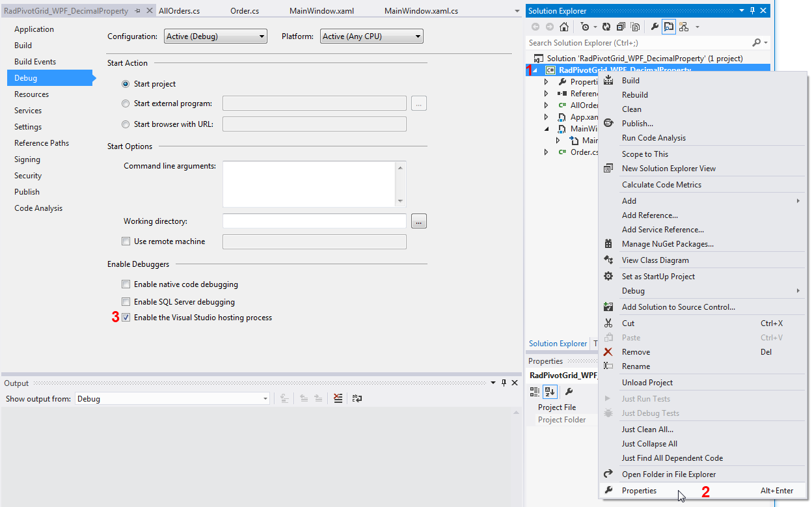This screenshot has width=812, height=507.
Task: Choose Properties from the context menu
Action: 702,491
